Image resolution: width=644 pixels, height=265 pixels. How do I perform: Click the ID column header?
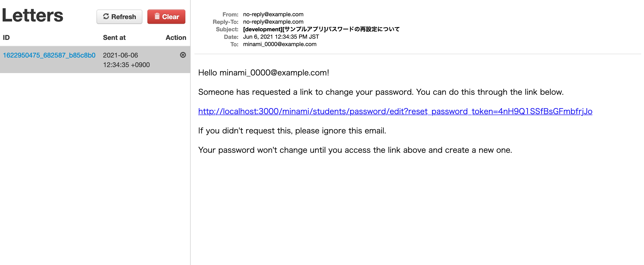pos(6,37)
